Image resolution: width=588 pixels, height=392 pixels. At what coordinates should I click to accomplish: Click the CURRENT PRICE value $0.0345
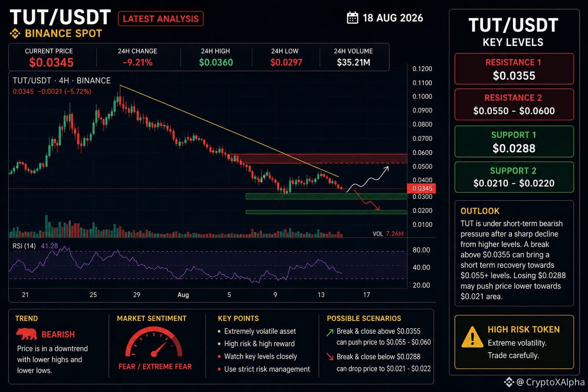click(51, 62)
